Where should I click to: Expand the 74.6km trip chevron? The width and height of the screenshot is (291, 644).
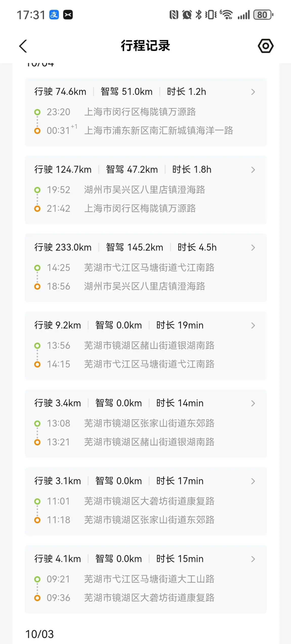tap(253, 92)
